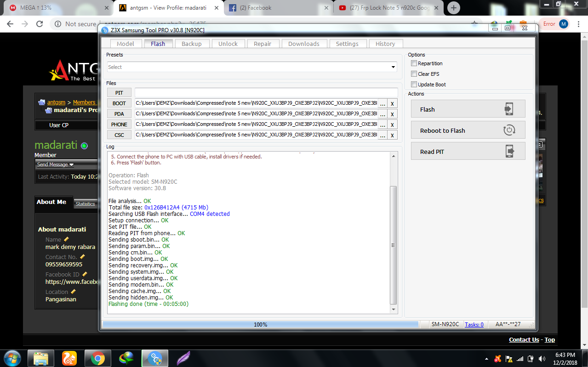Click the phone icon on Flash button
This screenshot has height=367, width=588.
coord(508,109)
